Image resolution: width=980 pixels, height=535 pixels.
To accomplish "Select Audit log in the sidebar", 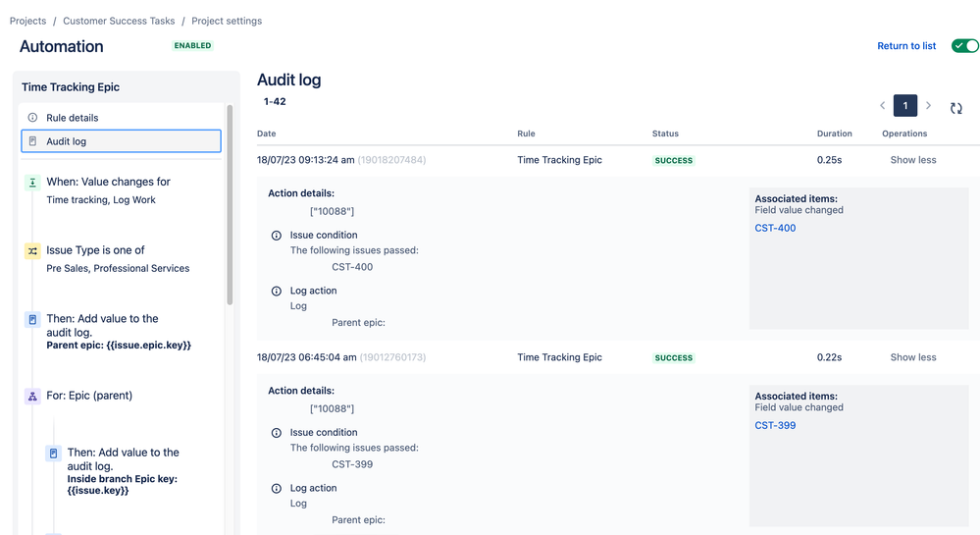I will (67, 141).
